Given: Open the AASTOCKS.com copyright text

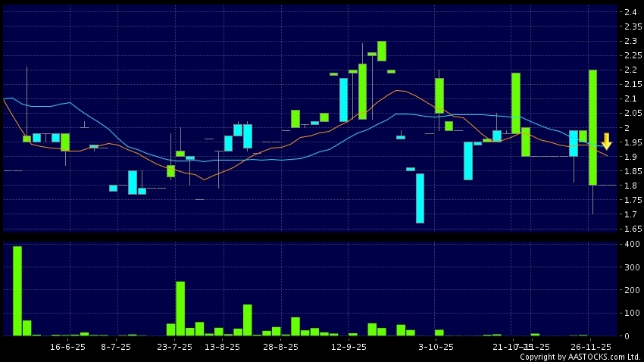Looking at the screenshot, I should pyautogui.click(x=580, y=357).
